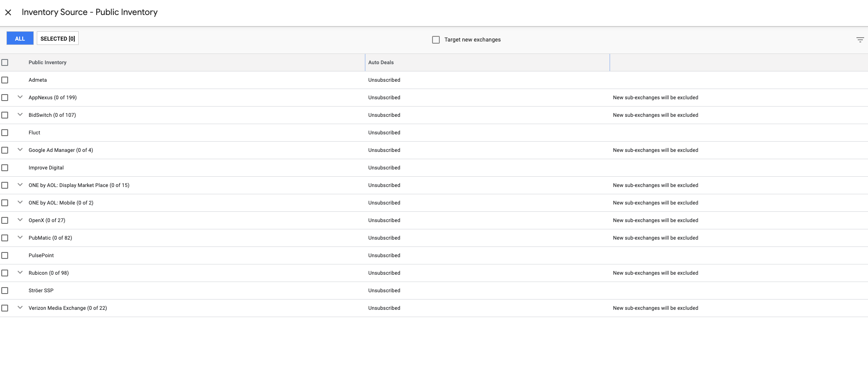Click Verizon Media Exchange (0 of 22) label
Image resolution: width=868 pixels, height=365 pixels.
coord(68,308)
